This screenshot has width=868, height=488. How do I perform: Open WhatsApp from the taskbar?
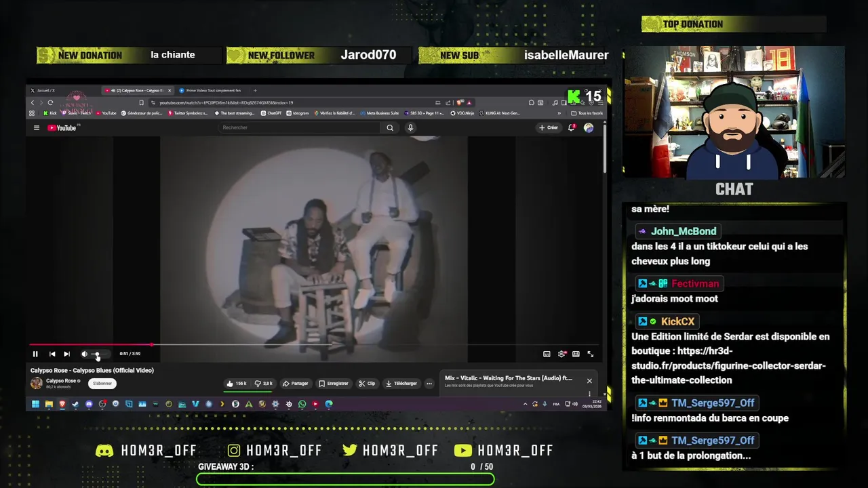click(302, 404)
